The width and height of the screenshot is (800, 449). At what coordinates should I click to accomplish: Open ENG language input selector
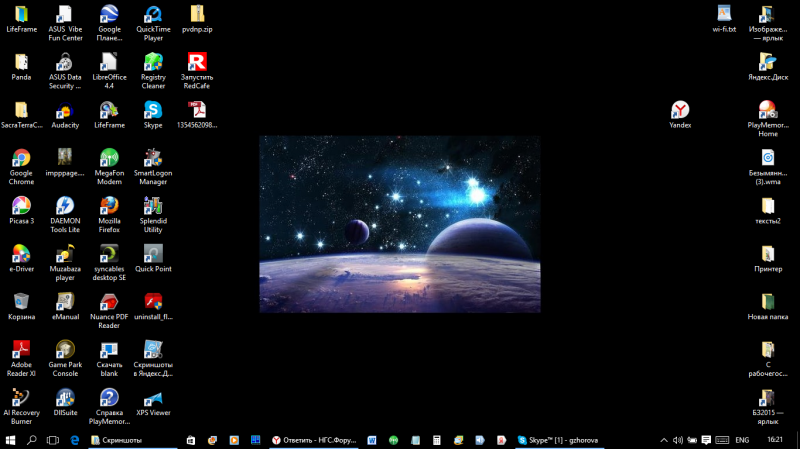coord(742,440)
